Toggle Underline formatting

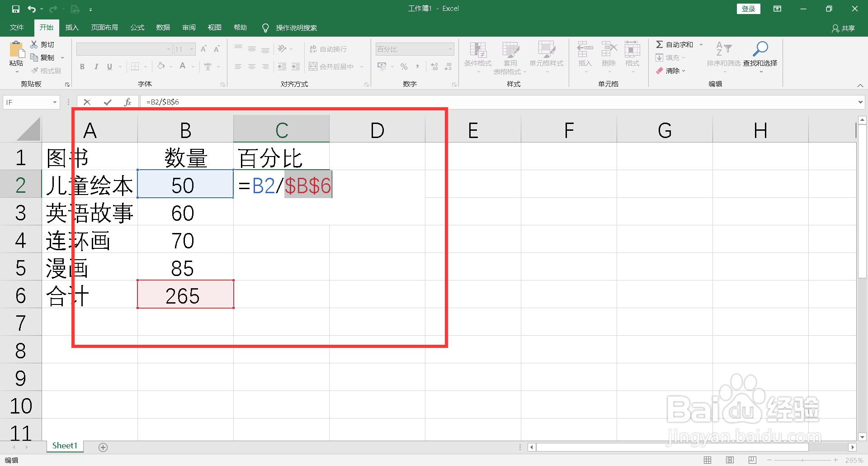tap(109, 67)
